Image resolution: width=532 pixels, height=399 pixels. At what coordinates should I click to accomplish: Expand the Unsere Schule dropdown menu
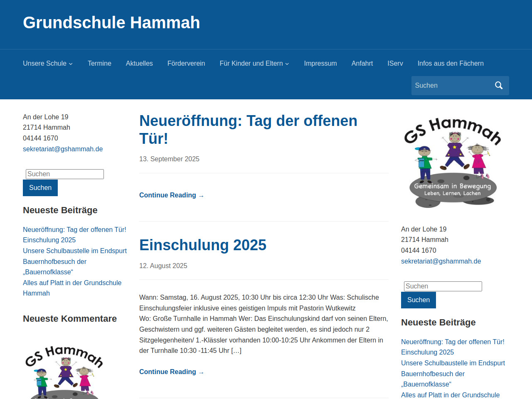point(48,64)
